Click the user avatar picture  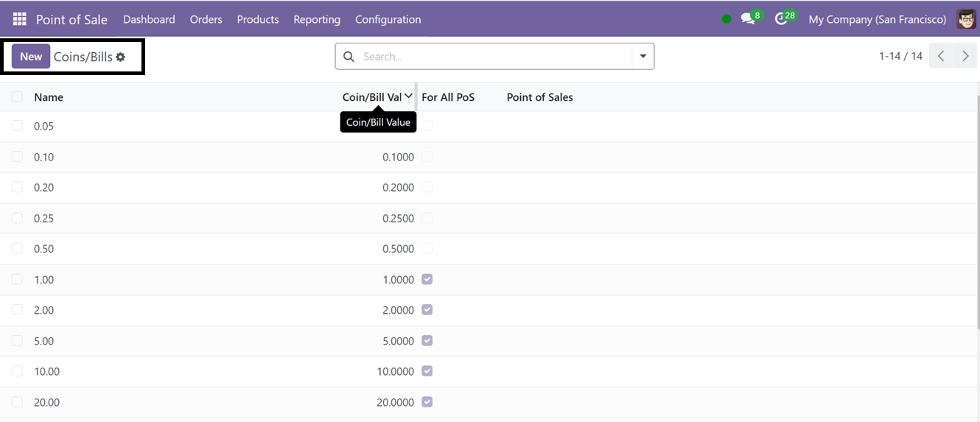(x=965, y=19)
